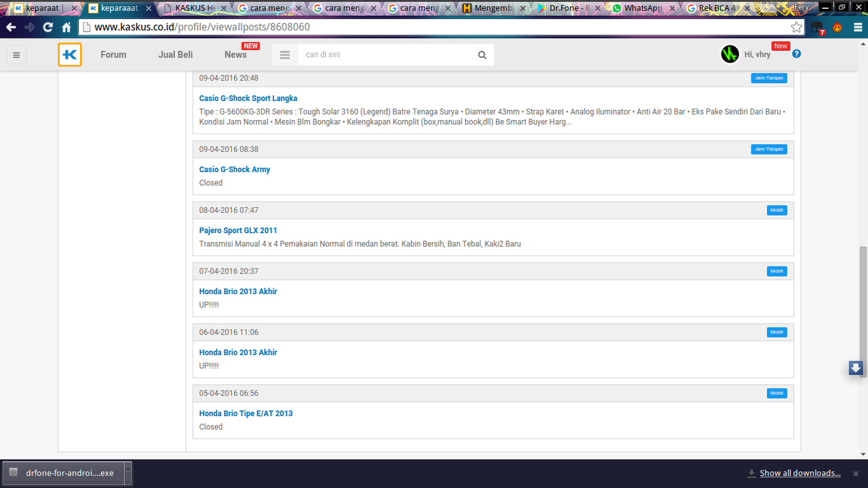Click the address bar URL
This screenshot has height=488, width=868.
pyautogui.click(x=202, y=27)
